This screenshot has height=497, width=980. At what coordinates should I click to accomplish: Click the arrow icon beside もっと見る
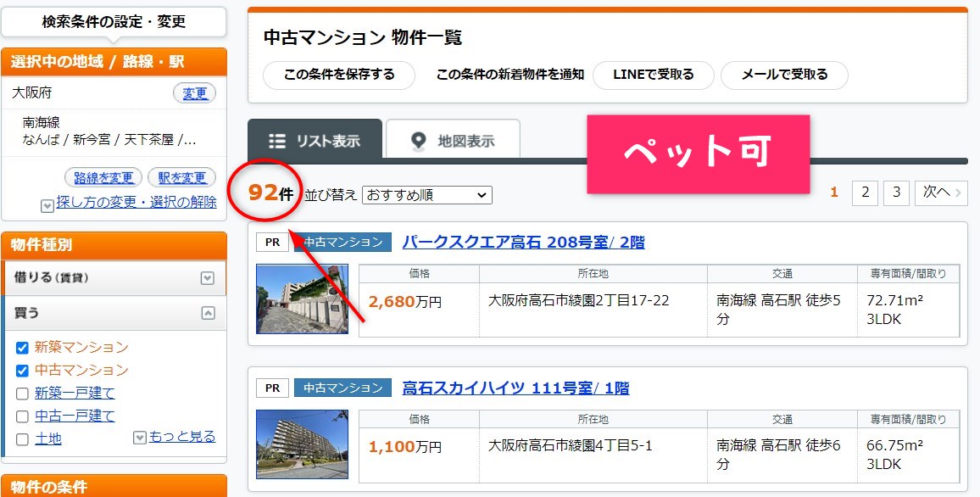[140, 438]
